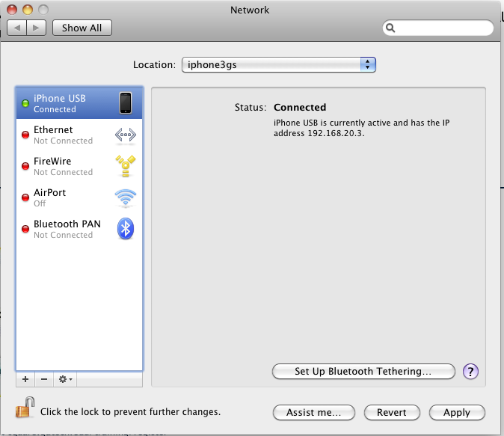Click the AirPort Wi-Fi waves icon

(126, 197)
